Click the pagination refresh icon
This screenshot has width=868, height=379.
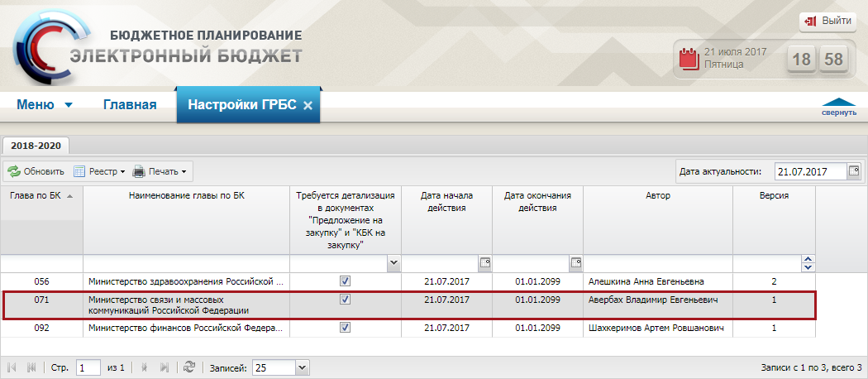coord(189,367)
